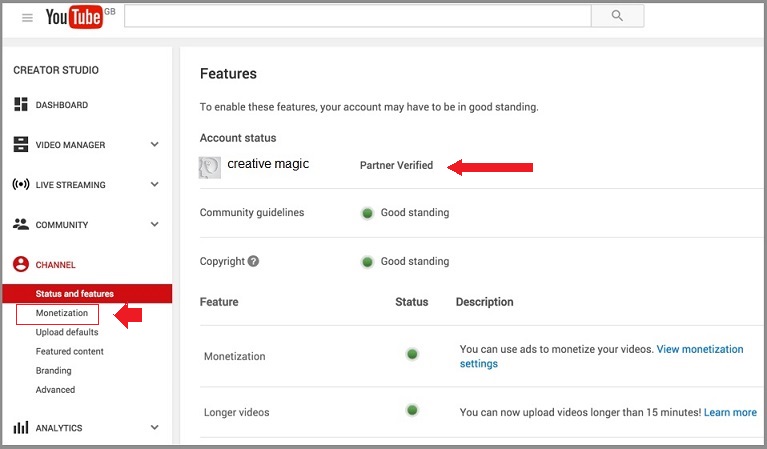Open Monetization in the Channel submenu
This screenshot has width=767, height=449.
pos(62,313)
